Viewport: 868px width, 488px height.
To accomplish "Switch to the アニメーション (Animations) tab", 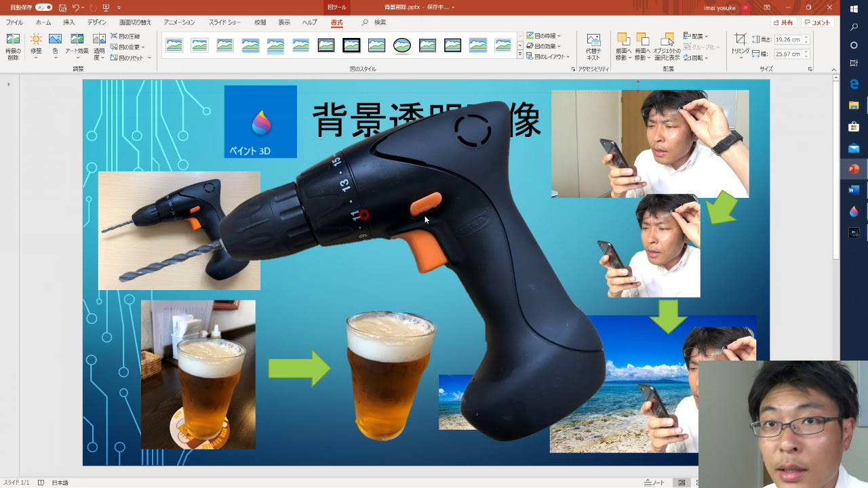I will click(x=179, y=22).
